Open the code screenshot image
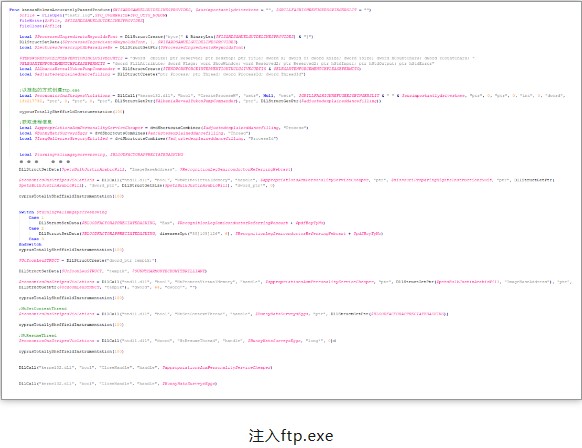The image size is (582, 448). pyautogui.click(x=291, y=200)
